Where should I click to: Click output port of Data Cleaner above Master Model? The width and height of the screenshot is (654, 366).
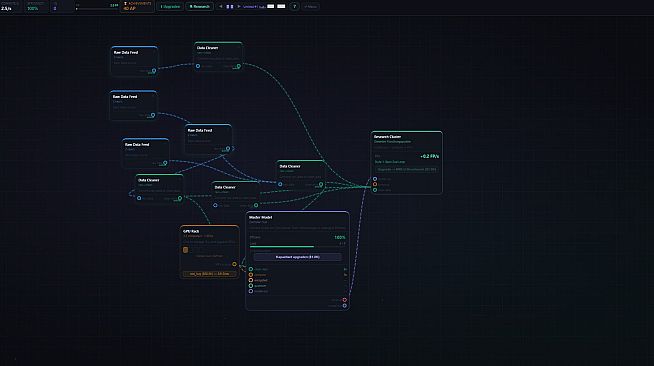click(x=256, y=205)
